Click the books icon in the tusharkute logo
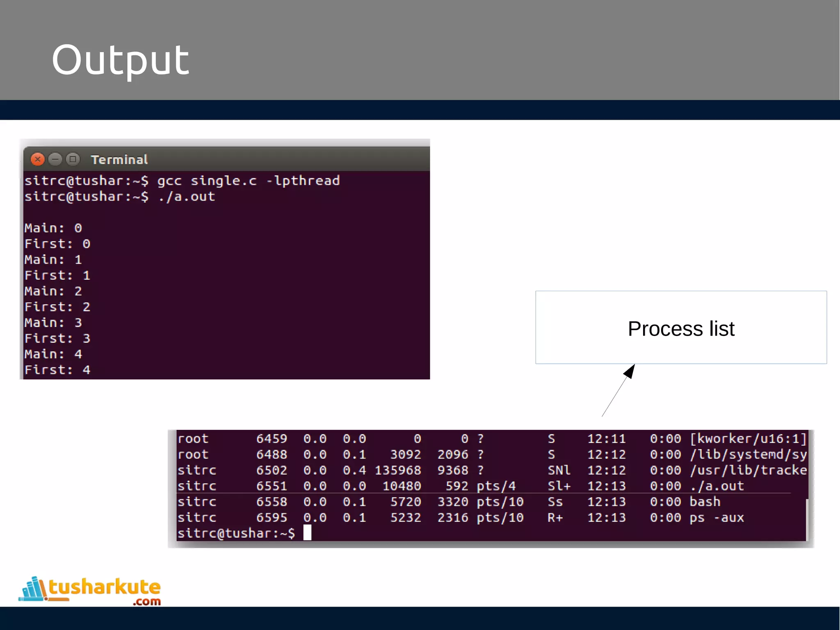This screenshot has height=630, width=840. click(x=34, y=589)
